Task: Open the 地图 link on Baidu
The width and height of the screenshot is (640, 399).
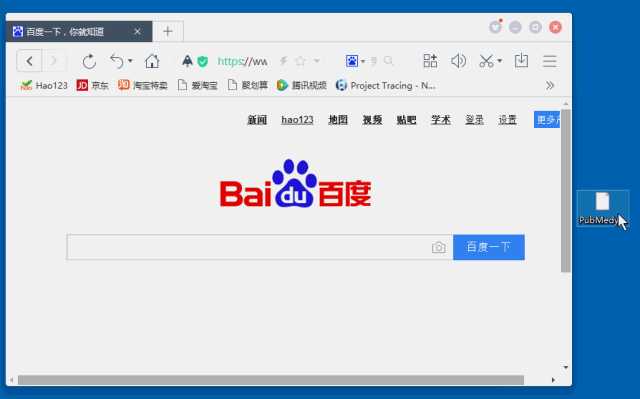Action: click(x=338, y=120)
